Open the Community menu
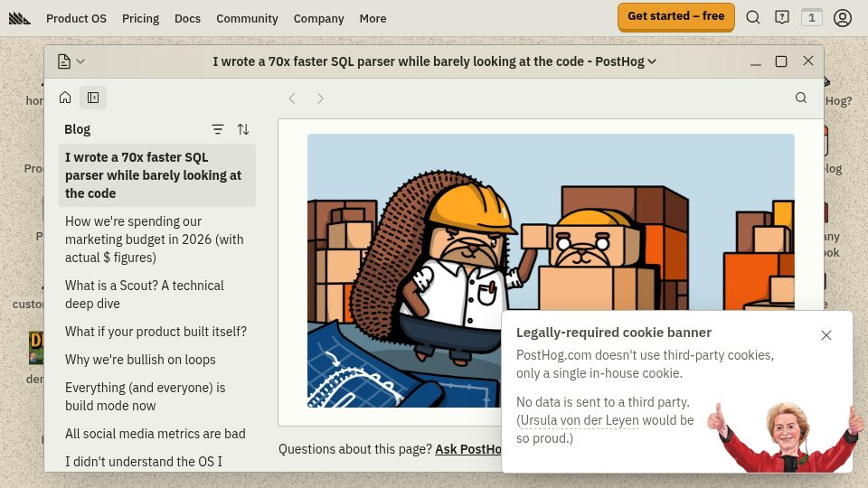Image resolution: width=868 pixels, height=488 pixels. coord(247,18)
